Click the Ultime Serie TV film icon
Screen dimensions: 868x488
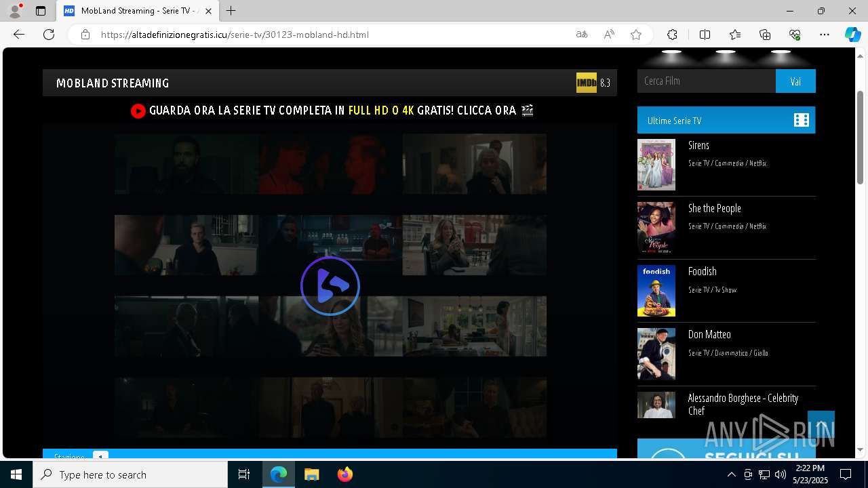[802, 120]
